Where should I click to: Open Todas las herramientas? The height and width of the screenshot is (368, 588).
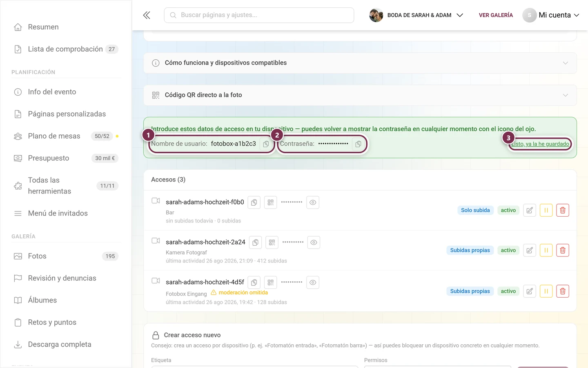66,186
